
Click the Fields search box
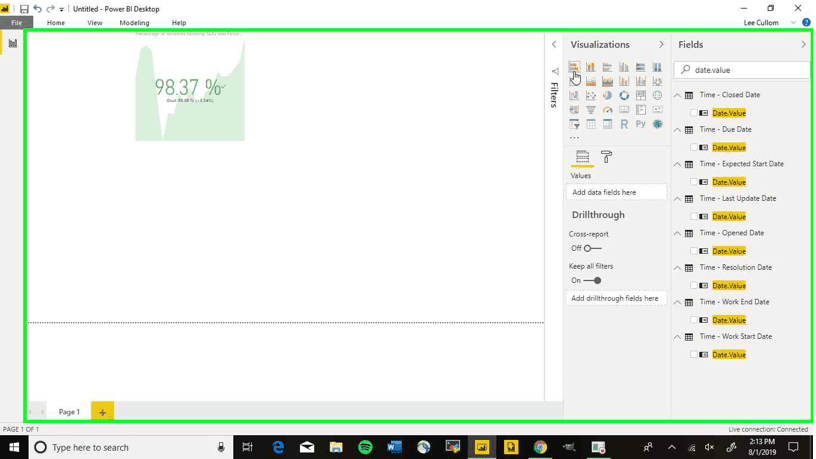pyautogui.click(x=742, y=70)
